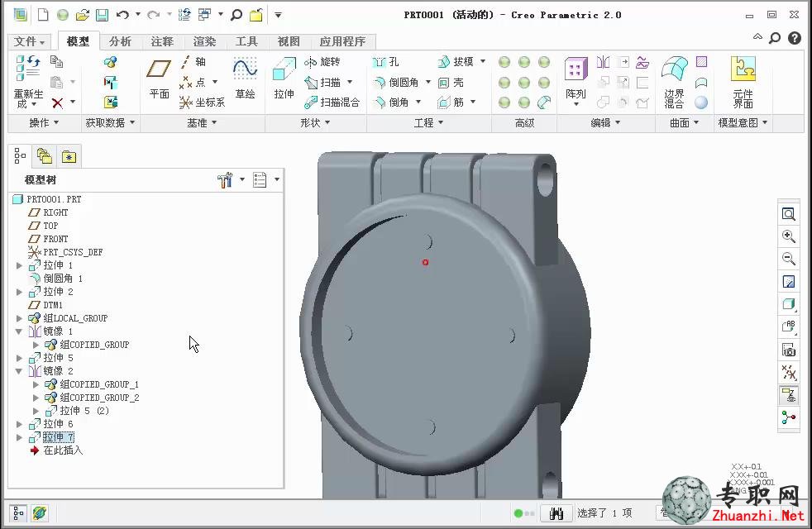The image size is (812, 529).
Task: Open the 工程 (Engineering) group menu
Action: 429,122
